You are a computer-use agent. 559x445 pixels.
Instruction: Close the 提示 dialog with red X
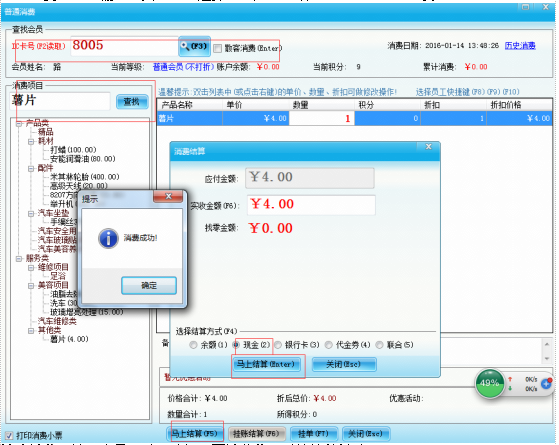point(168,196)
